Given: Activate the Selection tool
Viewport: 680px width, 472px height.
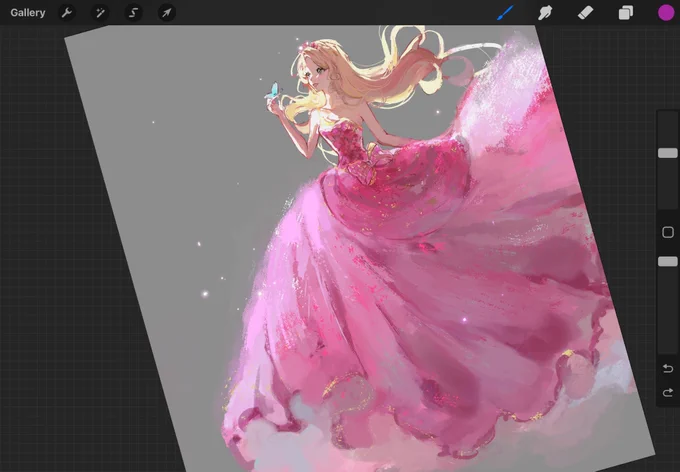Looking at the screenshot, I should 133,13.
